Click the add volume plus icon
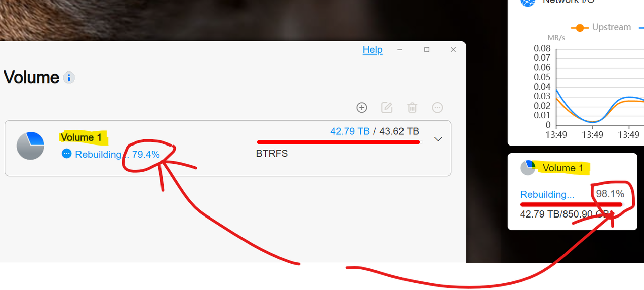 click(361, 107)
